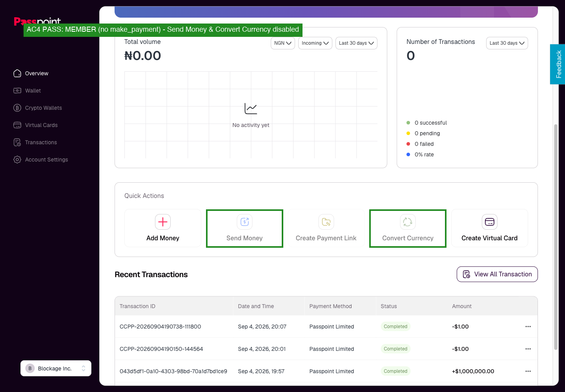Click the Add Money label

coord(163,238)
